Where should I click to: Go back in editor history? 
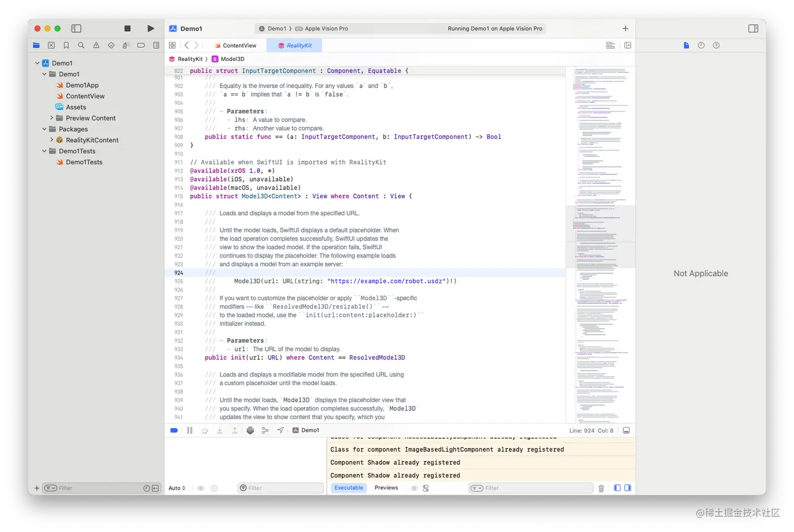(186, 45)
